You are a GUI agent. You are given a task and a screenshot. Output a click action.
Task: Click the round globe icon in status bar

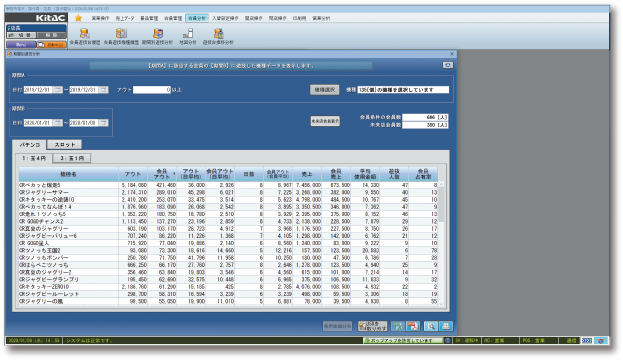448,341
